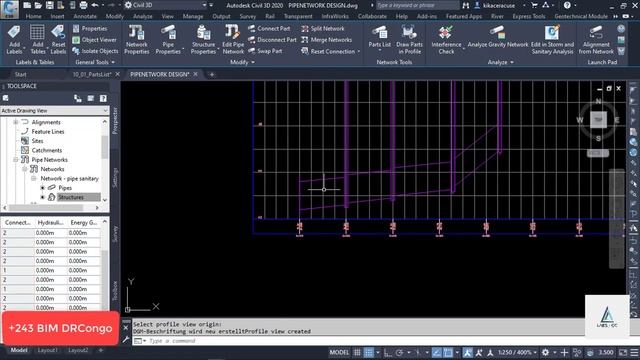
Task: Switch to Layout1 tab
Action: click(47, 350)
